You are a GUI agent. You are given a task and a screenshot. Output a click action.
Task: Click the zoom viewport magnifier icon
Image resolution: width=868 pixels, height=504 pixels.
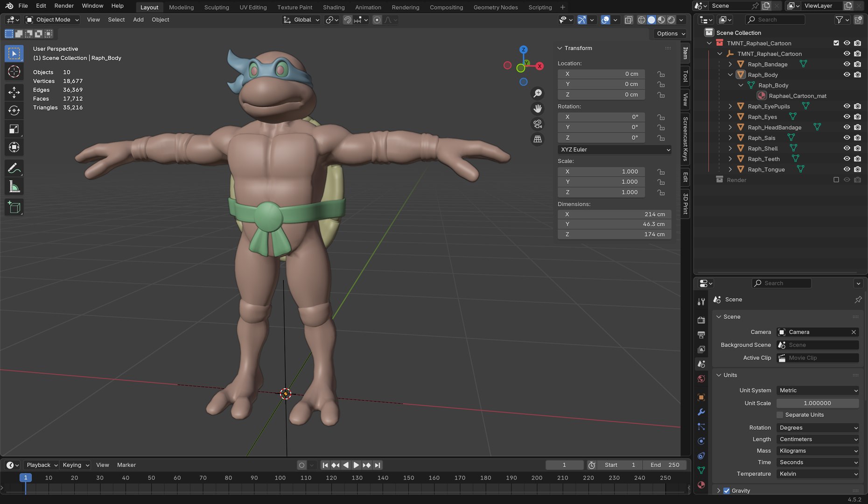tap(538, 94)
